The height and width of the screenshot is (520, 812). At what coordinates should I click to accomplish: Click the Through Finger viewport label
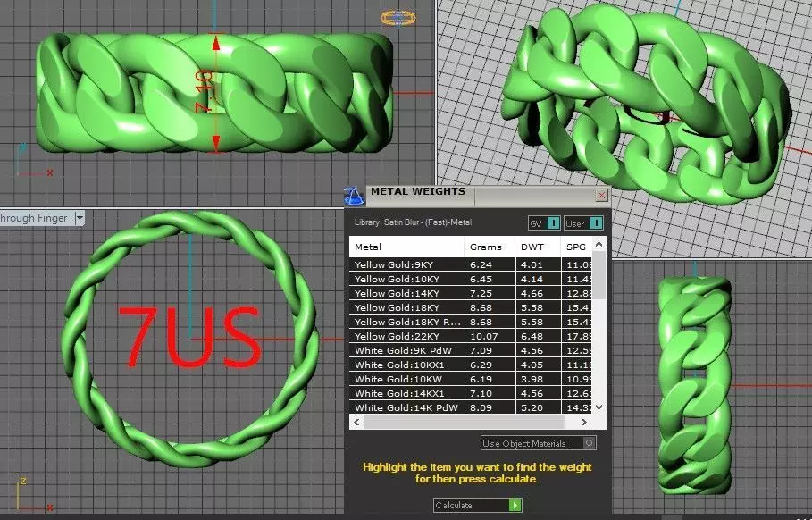[x=34, y=218]
